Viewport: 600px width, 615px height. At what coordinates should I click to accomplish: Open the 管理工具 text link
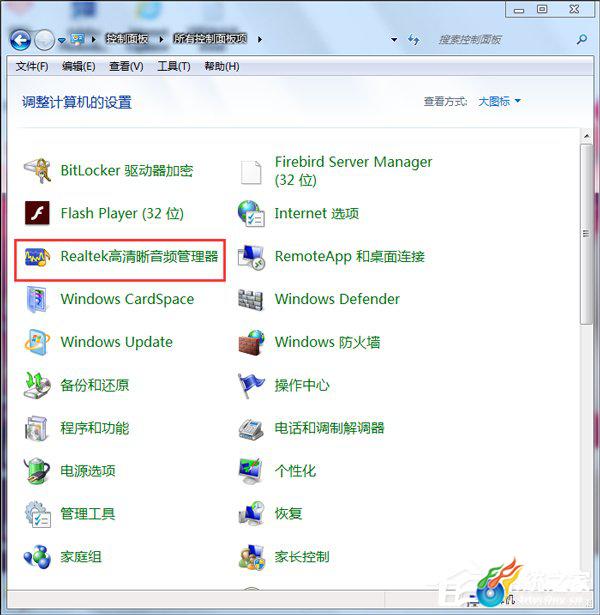point(87,514)
